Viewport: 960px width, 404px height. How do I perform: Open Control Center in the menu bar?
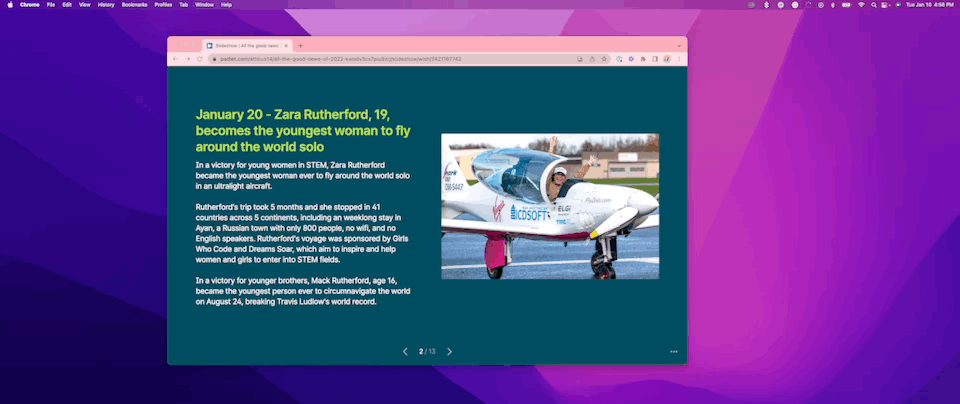click(x=885, y=5)
